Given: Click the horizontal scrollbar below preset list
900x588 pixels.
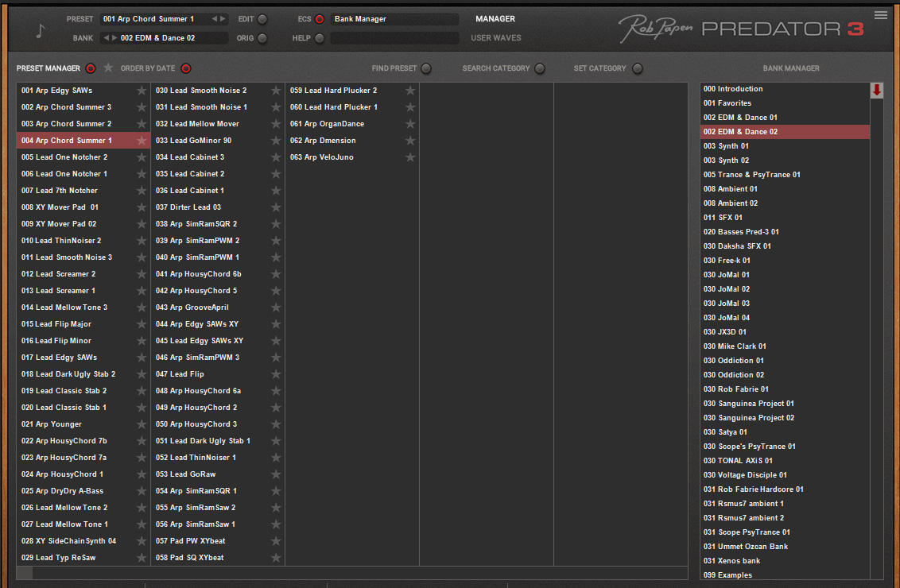Looking at the screenshot, I should [x=352, y=573].
